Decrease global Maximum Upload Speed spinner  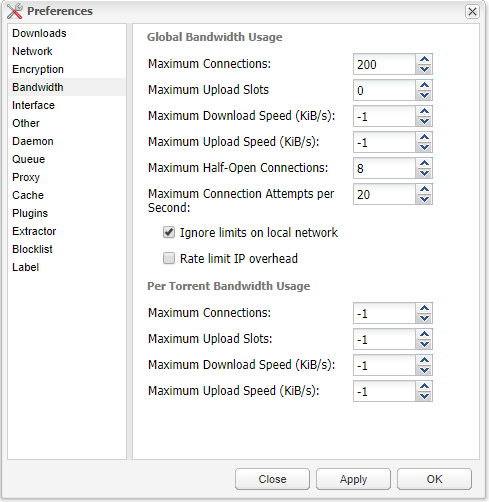click(424, 147)
